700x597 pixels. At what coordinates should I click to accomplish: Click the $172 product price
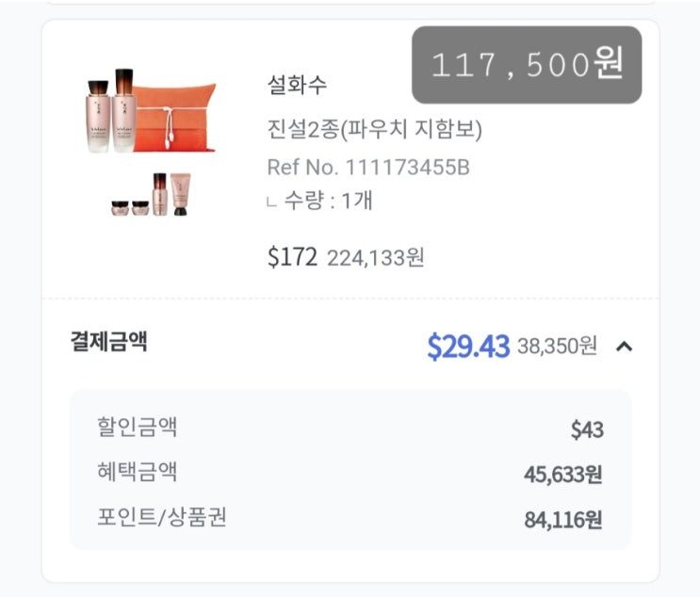pyautogui.click(x=292, y=258)
